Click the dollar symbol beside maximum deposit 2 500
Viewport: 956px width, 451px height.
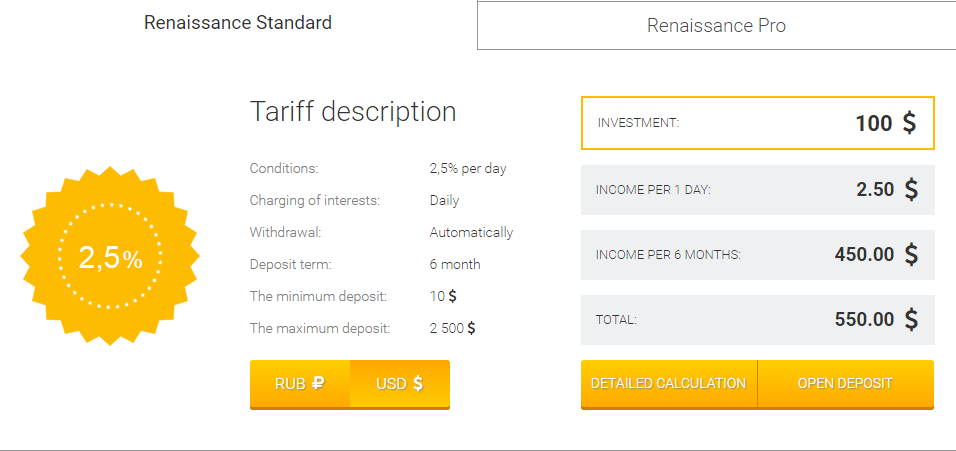click(x=471, y=328)
